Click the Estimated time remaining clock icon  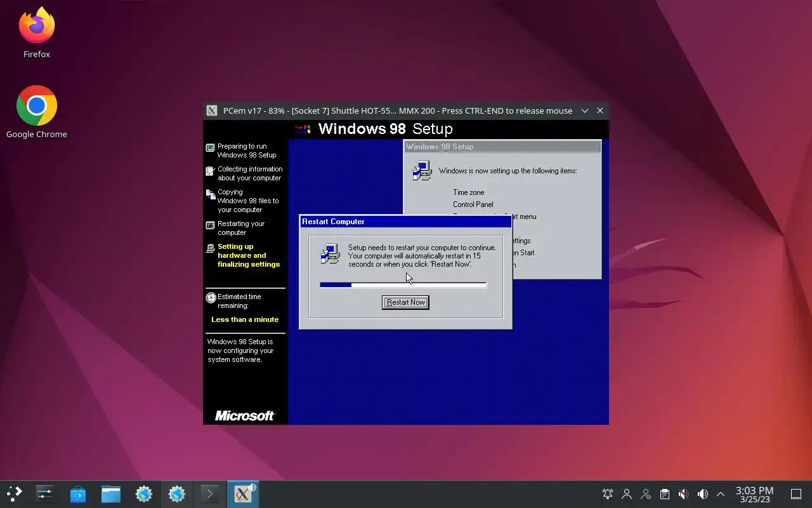(211, 298)
